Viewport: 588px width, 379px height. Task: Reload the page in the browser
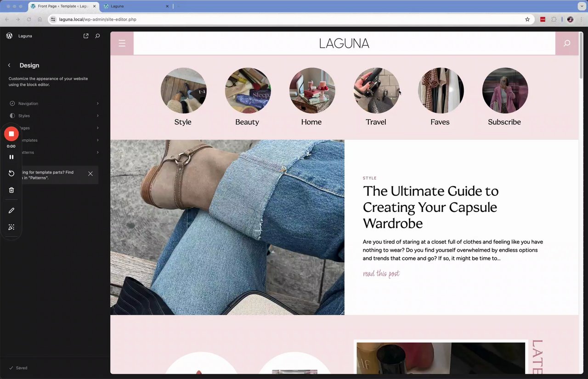(x=28, y=19)
